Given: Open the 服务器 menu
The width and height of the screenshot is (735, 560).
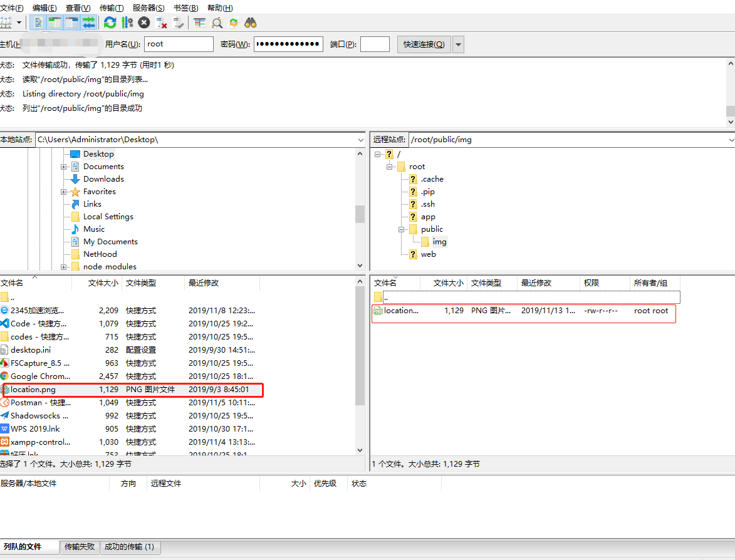Looking at the screenshot, I should coord(149,8).
